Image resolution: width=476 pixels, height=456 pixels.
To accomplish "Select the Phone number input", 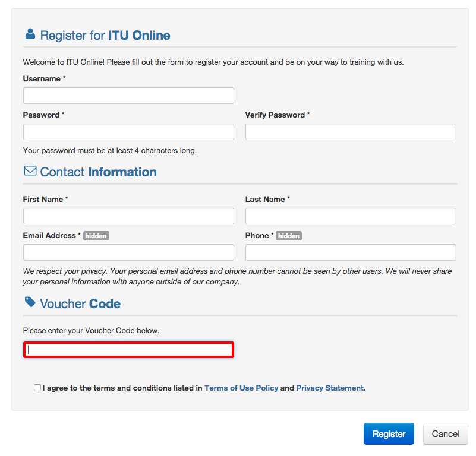I will [x=351, y=252].
